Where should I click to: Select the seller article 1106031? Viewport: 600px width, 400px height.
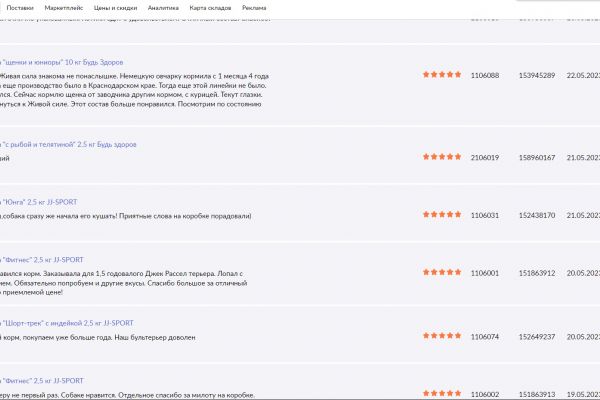485,216
